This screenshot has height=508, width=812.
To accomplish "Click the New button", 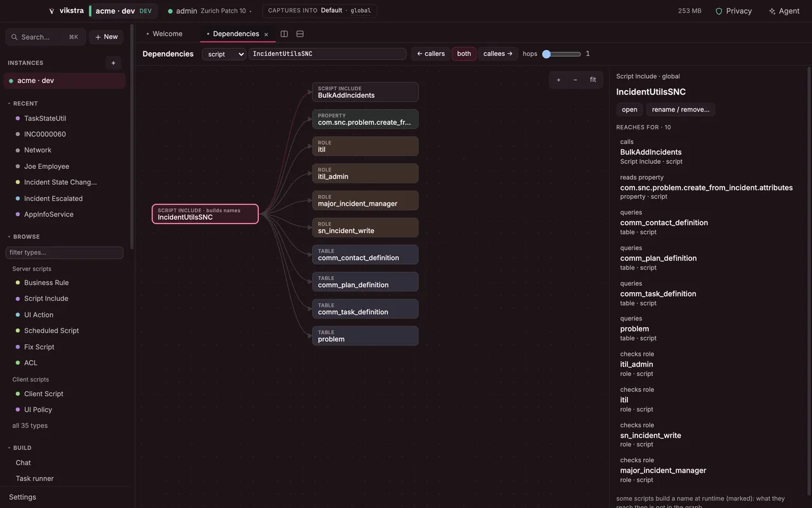I will (x=106, y=37).
